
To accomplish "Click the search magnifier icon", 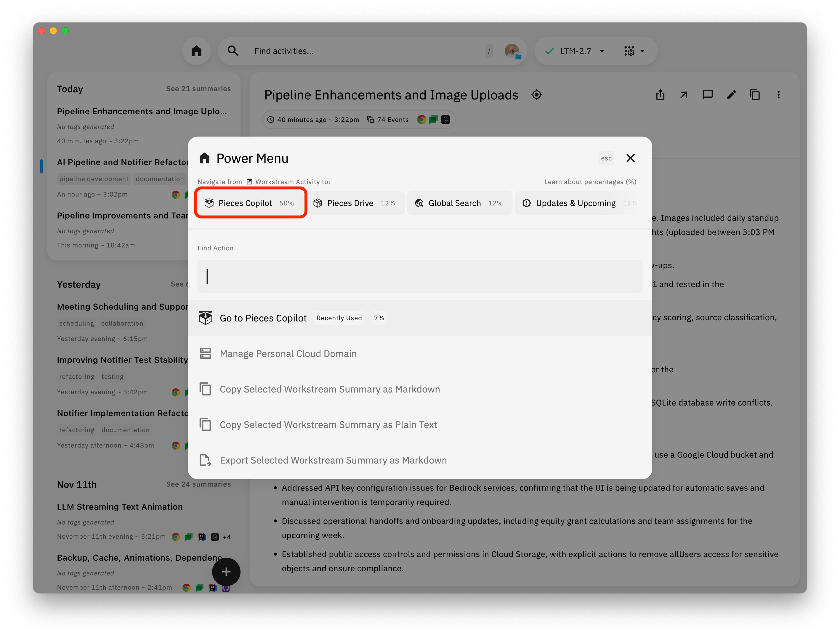I will coord(233,51).
